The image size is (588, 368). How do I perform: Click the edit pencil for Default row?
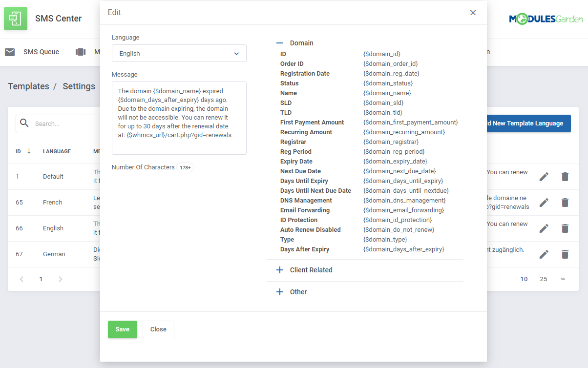click(x=544, y=177)
